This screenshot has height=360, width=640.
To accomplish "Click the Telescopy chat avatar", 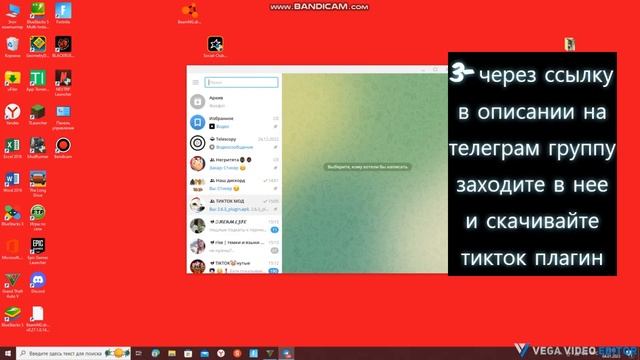I will [x=198, y=143].
